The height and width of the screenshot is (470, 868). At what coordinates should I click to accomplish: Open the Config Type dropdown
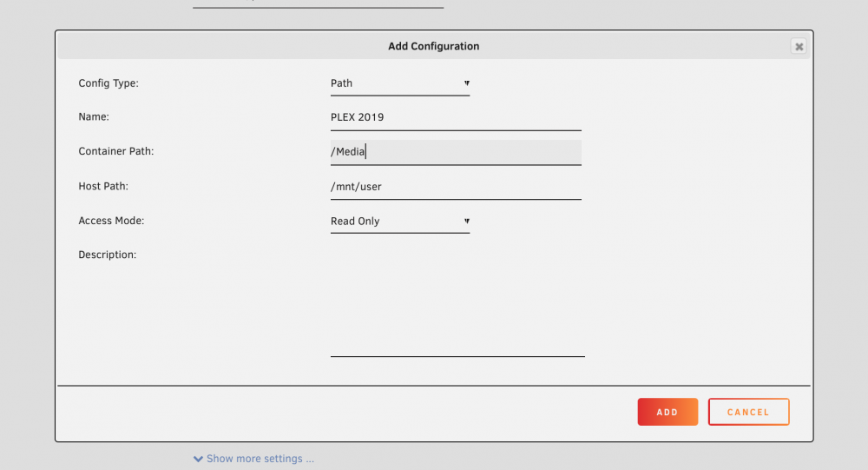[x=399, y=83]
